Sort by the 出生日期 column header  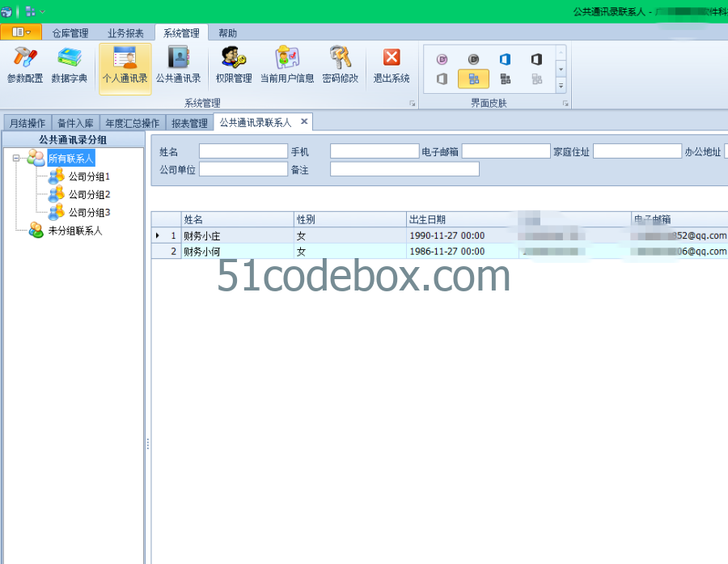(463, 219)
